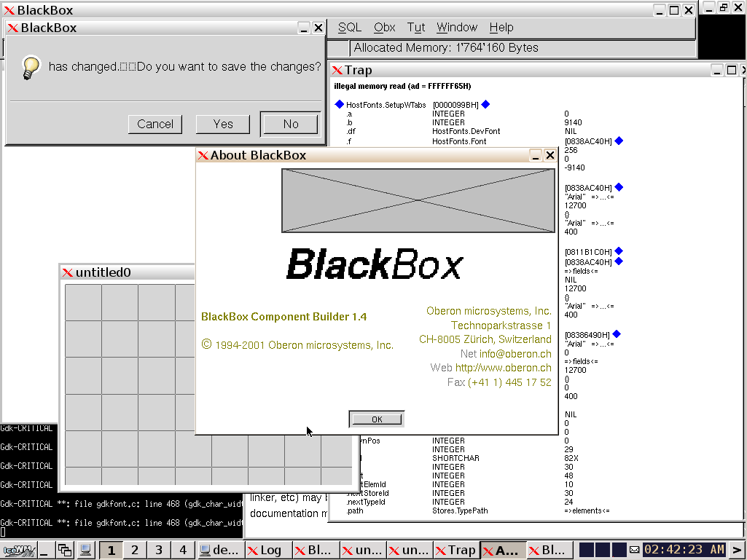Select the Trap window in taskbar
Screen dimensions: 747x560
pyautogui.click(x=455, y=550)
